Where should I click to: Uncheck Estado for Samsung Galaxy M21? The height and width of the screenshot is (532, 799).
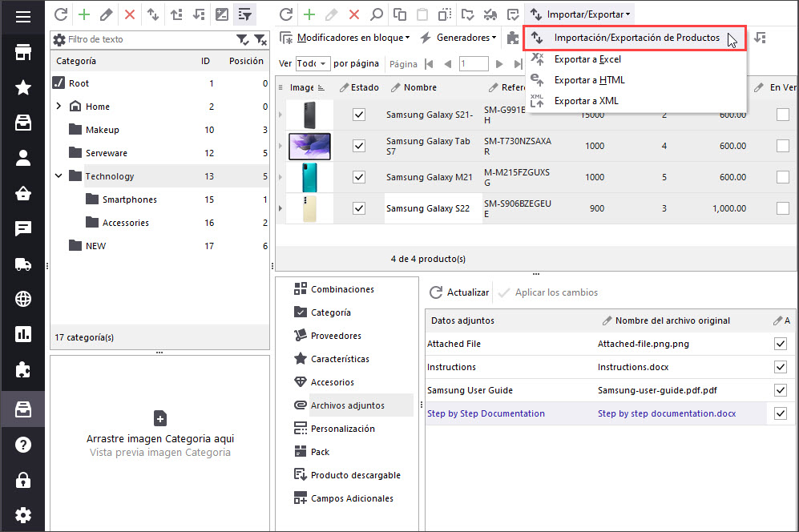tap(359, 177)
